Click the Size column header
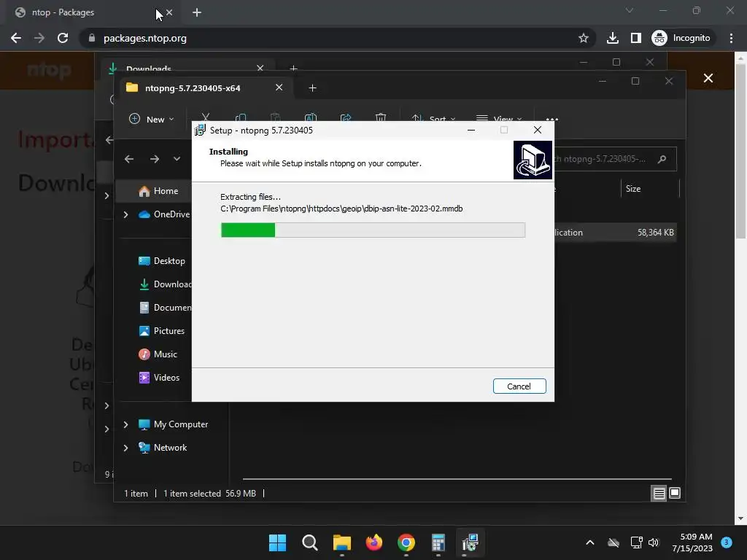747x560 pixels. click(x=633, y=189)
